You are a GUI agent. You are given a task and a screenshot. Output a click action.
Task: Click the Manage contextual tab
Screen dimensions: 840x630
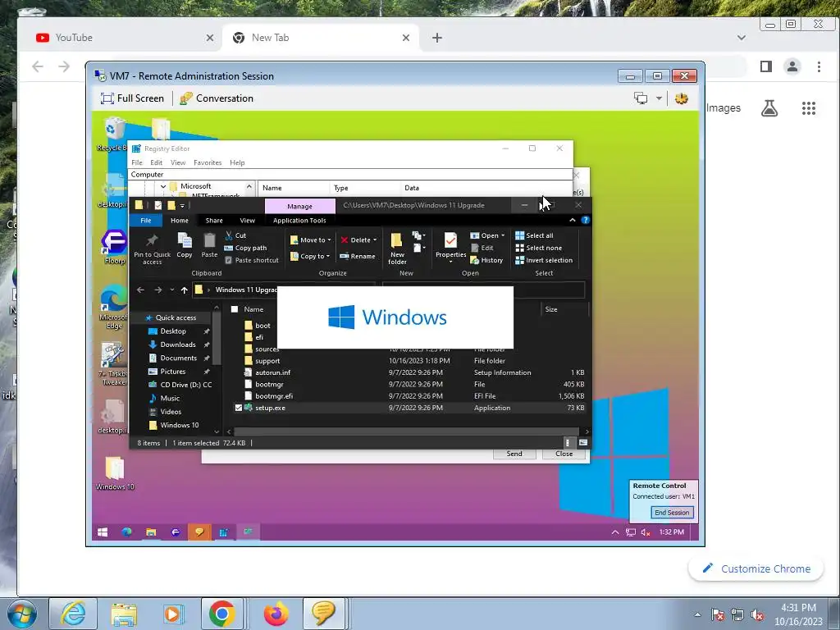pos(299,206)
